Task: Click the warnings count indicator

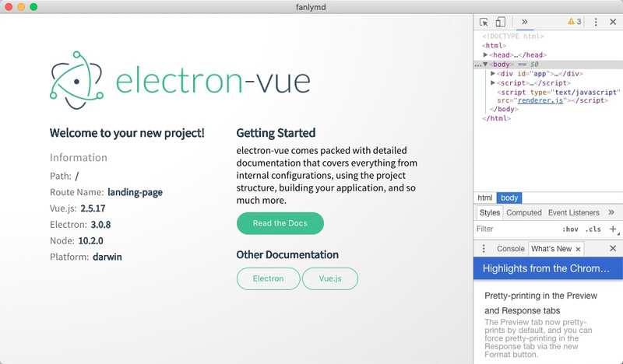Action: pos(574,23)
